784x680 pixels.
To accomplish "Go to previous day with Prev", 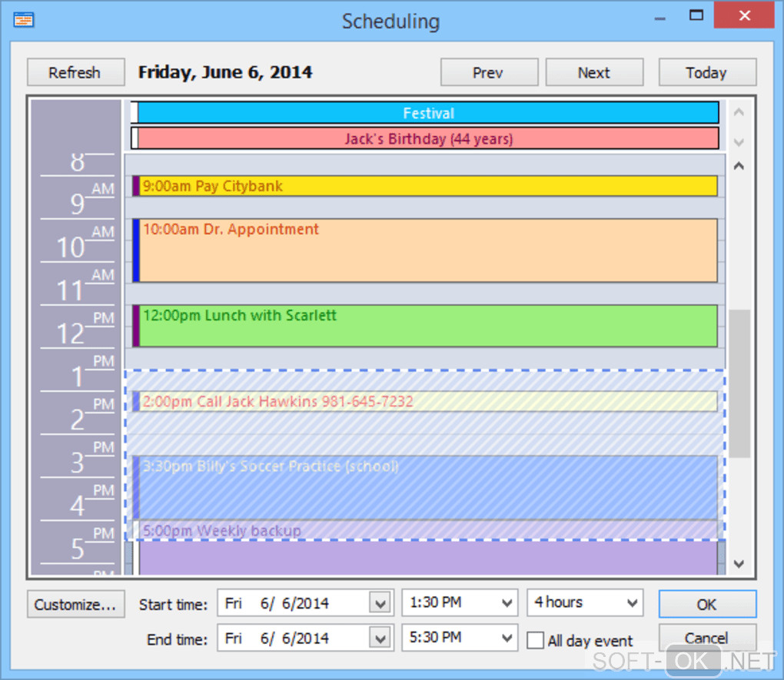I will (489, 72).
